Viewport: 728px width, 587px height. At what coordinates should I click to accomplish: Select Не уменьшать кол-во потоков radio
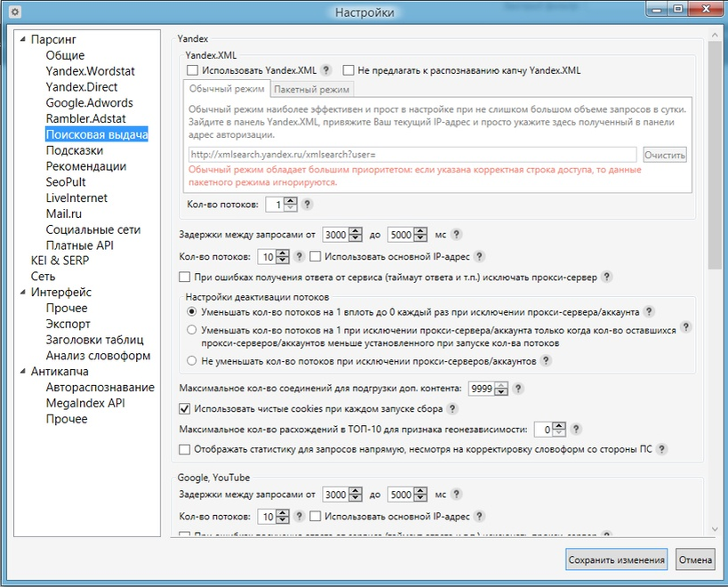tap(191, 361)
